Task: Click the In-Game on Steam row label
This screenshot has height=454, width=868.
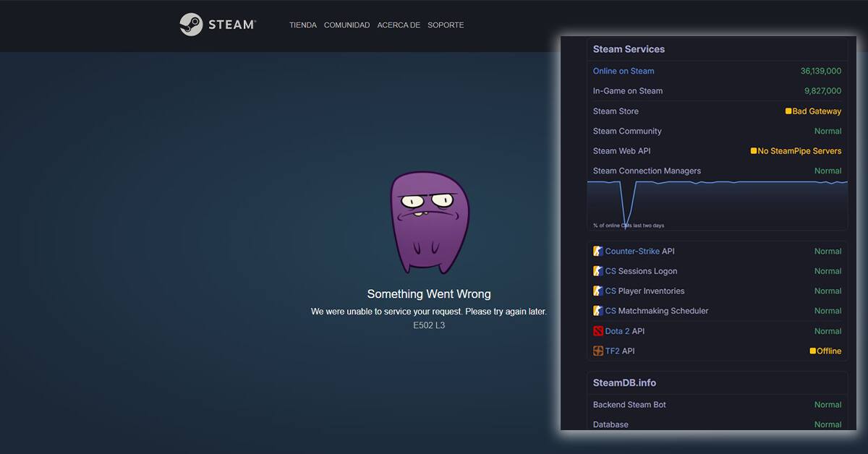Action: point(628,91)
